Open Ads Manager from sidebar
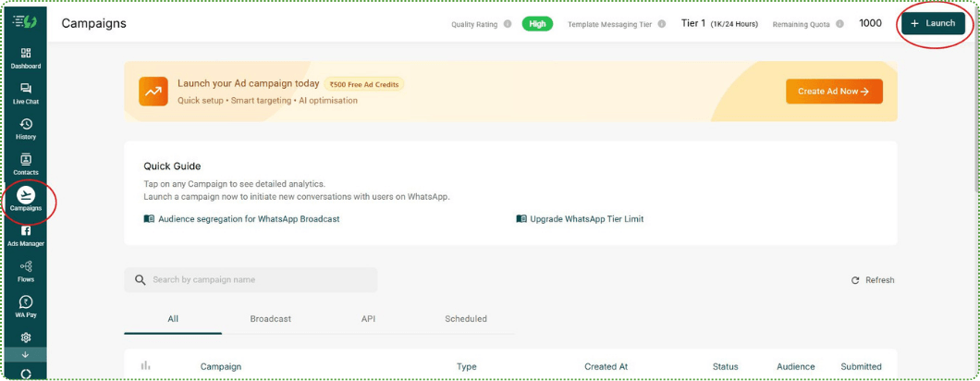Image resolution: width=980 pixels, height=381 pixels. click(x=26, y=235)
